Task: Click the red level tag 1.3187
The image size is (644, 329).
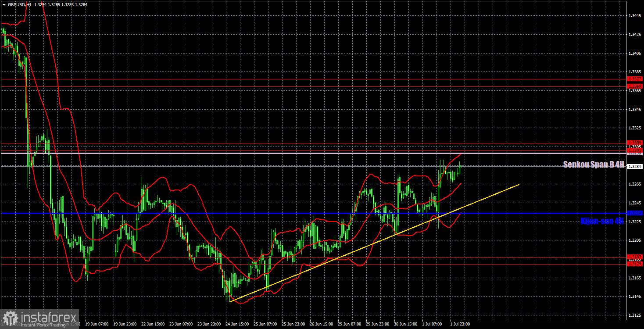Action: pos(635,257)
